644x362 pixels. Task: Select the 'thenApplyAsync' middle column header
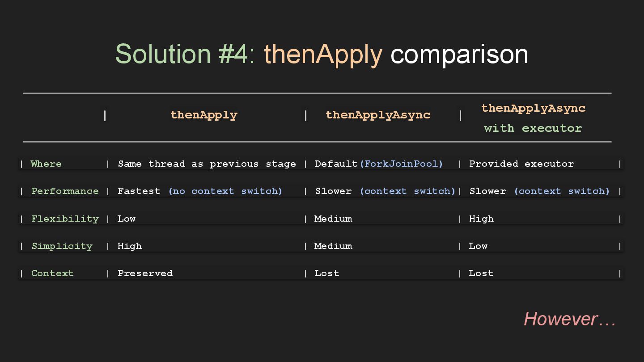[x=378, y=115]
